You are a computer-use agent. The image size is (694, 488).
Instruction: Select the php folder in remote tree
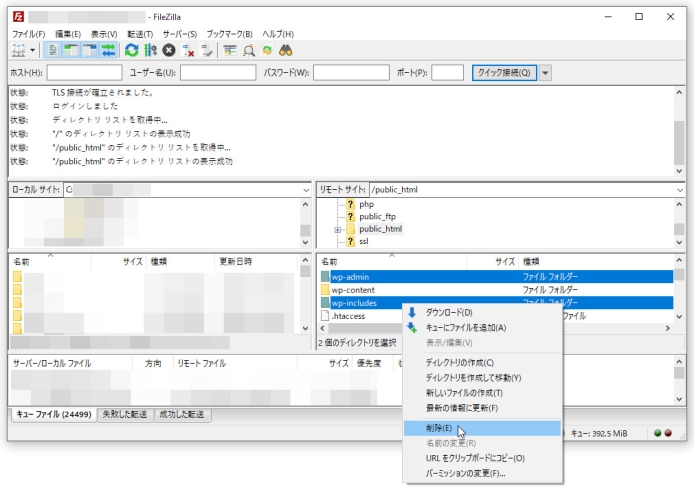366,204
